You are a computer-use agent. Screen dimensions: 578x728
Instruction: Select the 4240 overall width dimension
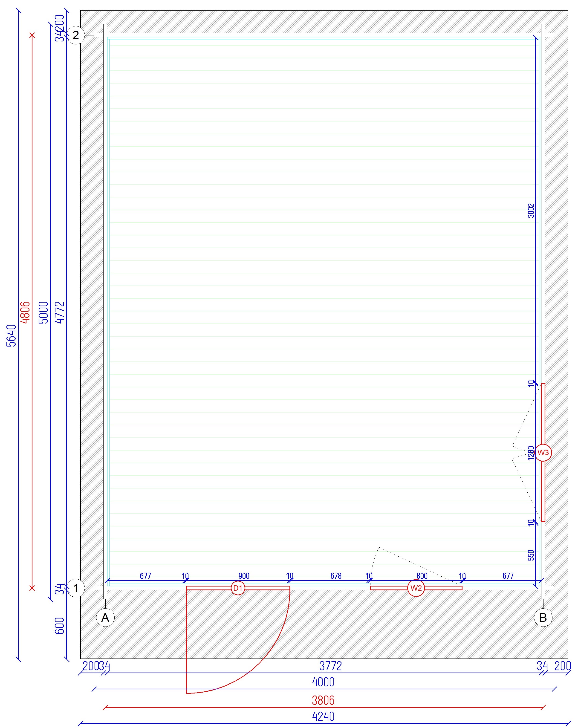(x=323, y=716)
